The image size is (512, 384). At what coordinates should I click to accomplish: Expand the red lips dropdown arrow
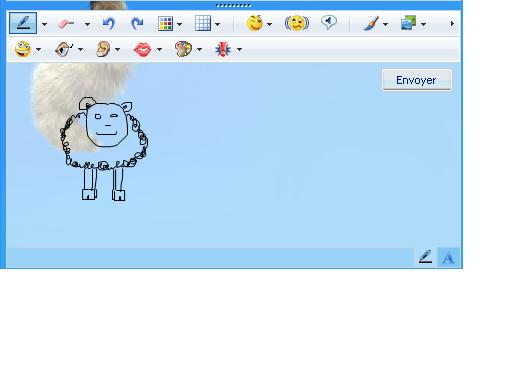[x=159, y=50]
